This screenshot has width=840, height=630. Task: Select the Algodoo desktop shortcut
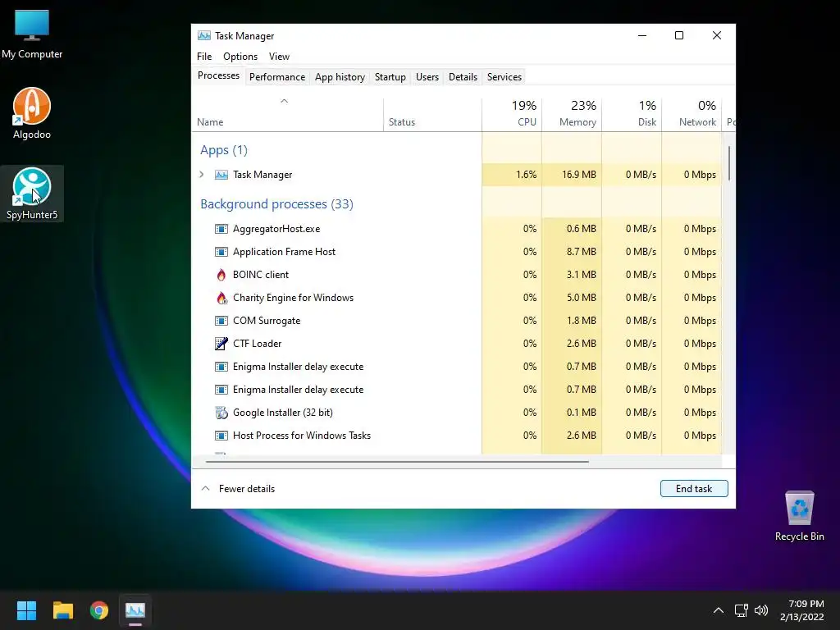32,113
